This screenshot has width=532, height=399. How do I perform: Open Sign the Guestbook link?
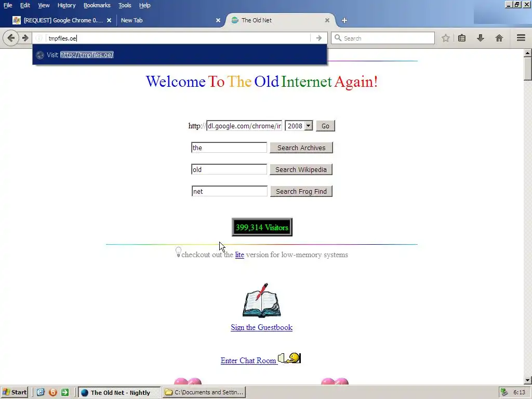pos(262,327)
